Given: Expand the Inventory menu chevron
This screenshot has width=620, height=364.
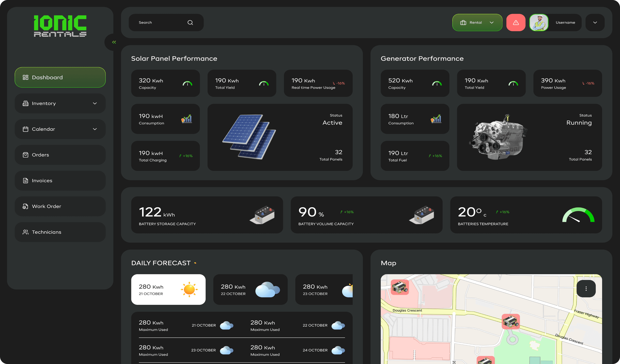Looking at the screenshot, I should click(x=95, y=104).
